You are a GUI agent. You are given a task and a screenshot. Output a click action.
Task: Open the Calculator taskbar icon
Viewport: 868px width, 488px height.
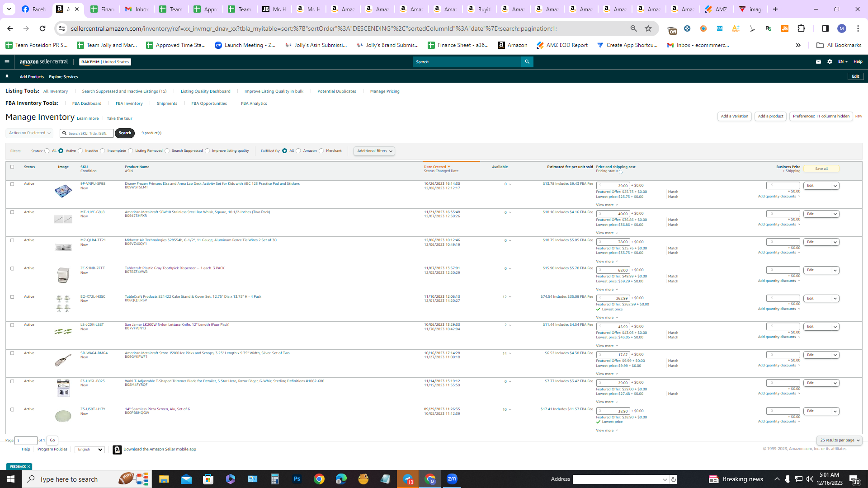(x=274, y=479)
